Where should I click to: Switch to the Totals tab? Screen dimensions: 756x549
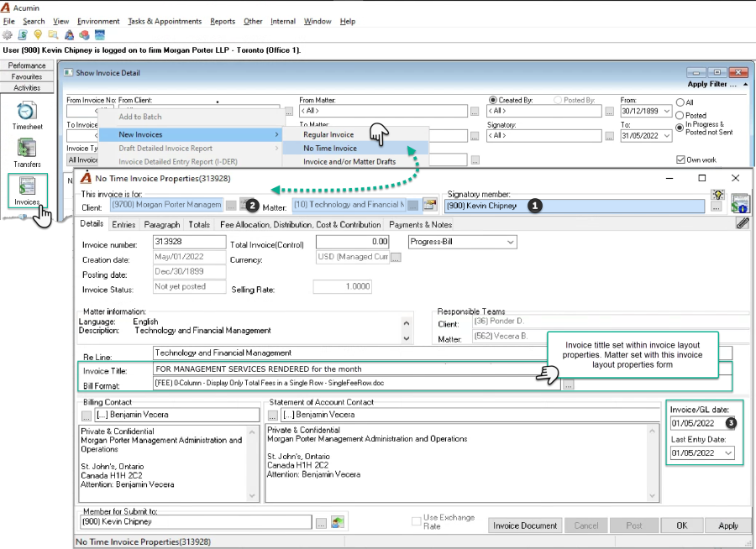click(x=199, y=225)
